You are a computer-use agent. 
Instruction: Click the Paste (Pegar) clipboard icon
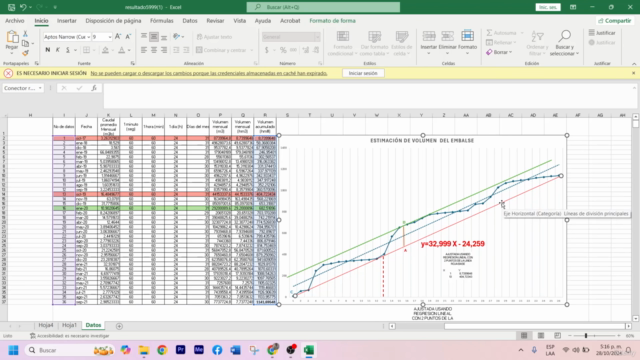pyautogui.click(x=12, y=38)
